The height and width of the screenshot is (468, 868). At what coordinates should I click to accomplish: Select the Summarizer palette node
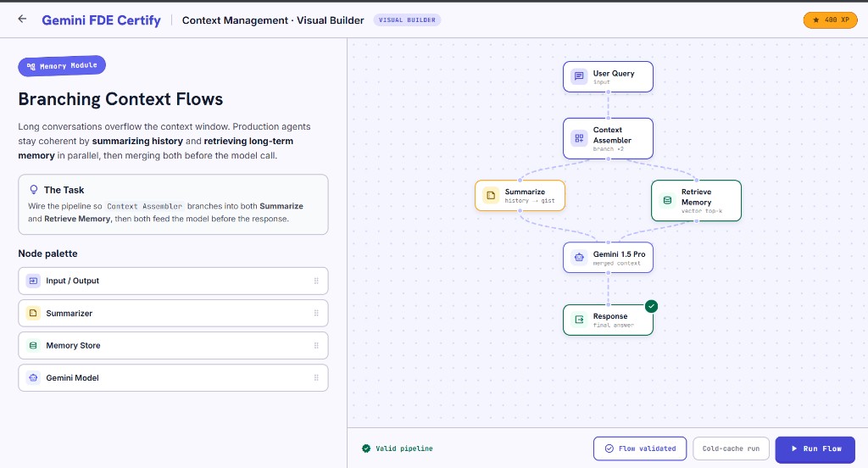coord(173,313)
